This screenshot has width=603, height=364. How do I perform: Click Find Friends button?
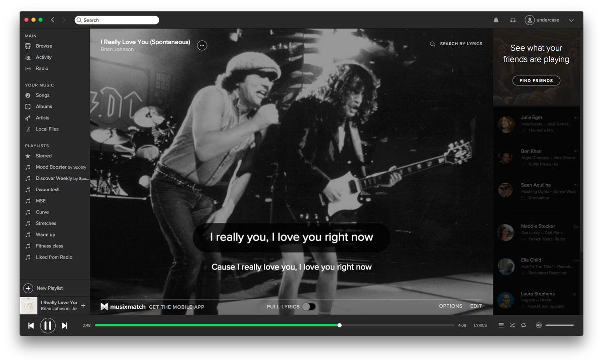point(536,80)
